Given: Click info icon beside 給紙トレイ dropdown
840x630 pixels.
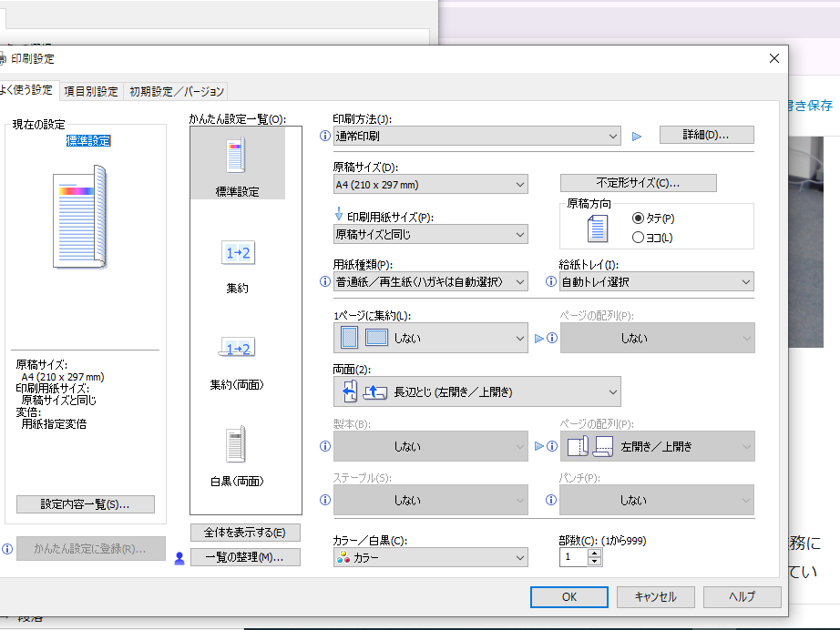Looking at the screenshot, I should click(x=551, y=282).
